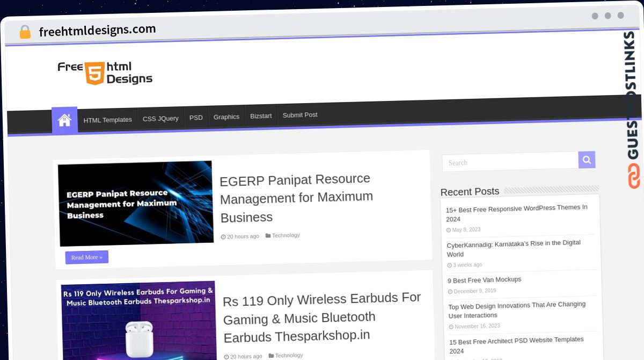Click Read More button for EGERP post
Viewport: 644px width, 360px height.
87,257
